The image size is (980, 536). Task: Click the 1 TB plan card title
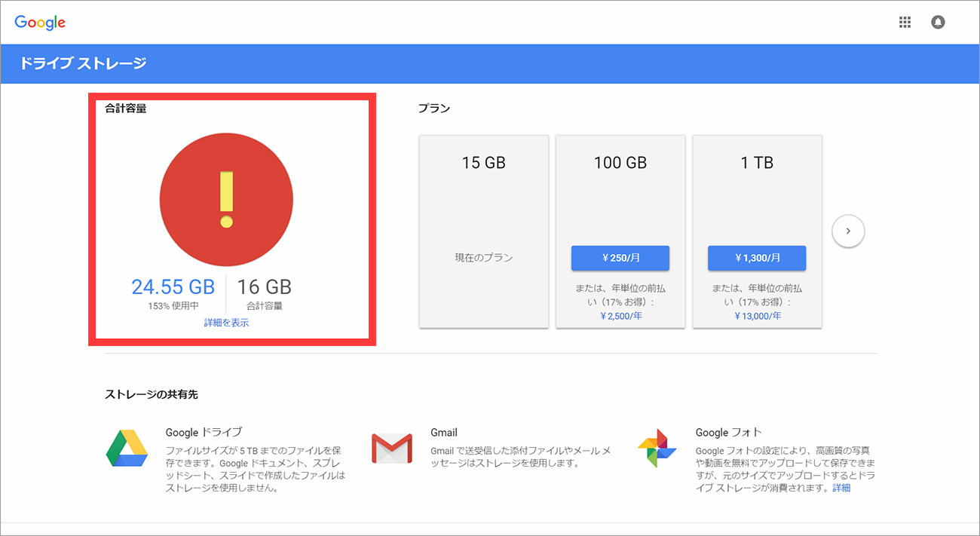[x=757, y=163]
